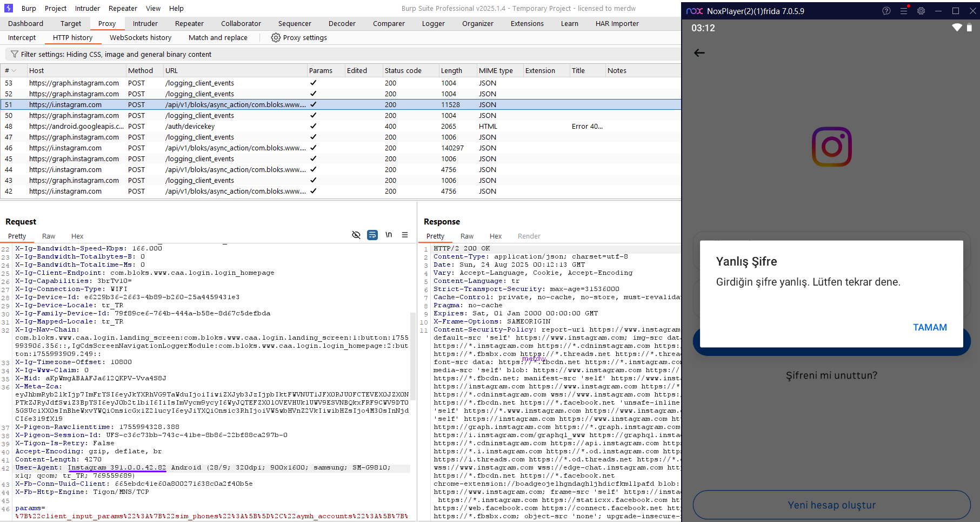Screen dimensions: 980x522
Task: Switch to the Decoder tab
Action: point(342,23)
